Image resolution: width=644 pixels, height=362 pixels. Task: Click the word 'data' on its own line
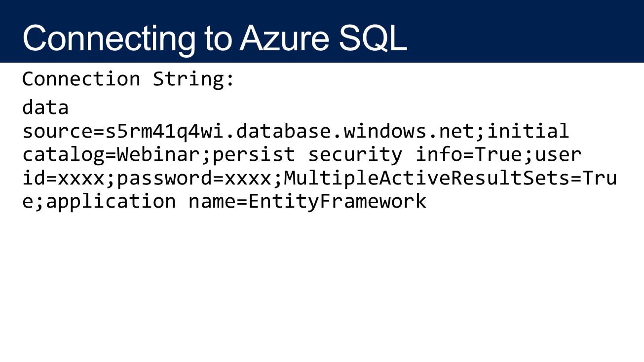tap(45, 107)
